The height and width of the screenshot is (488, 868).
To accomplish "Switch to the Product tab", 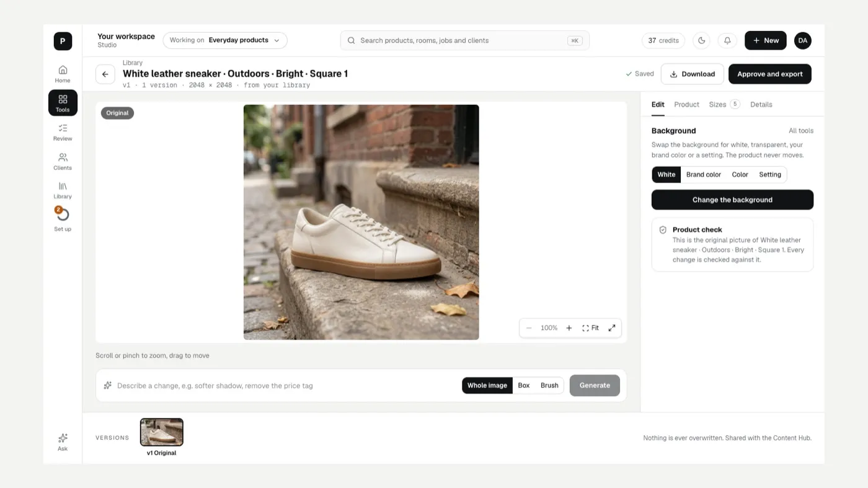I will [687, 105].
